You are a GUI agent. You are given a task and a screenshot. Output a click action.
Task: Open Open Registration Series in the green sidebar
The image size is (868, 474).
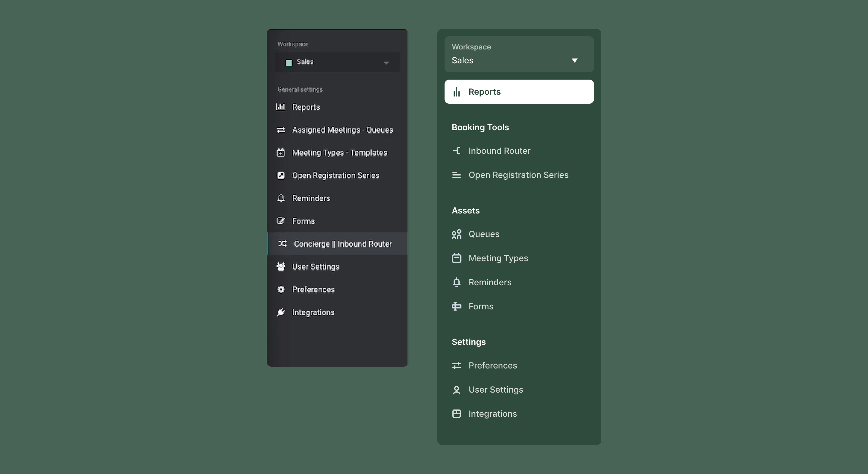518,175
